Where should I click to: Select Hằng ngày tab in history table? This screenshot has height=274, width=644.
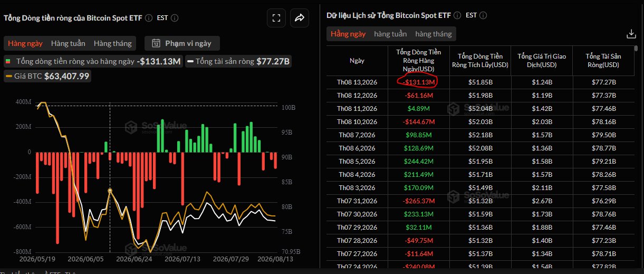pos(348,34)
